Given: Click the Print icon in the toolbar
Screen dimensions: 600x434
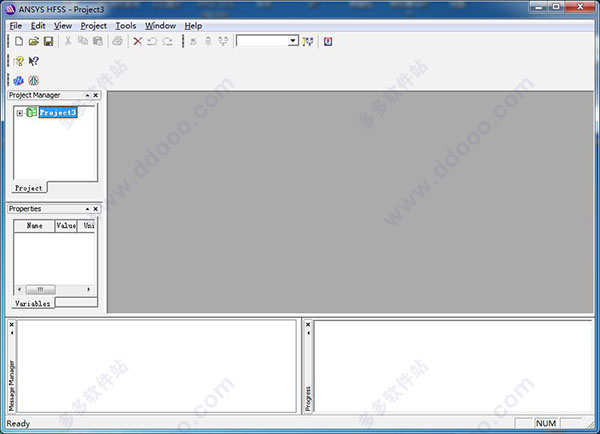Looking at the screenshot, I should (118, 41).
